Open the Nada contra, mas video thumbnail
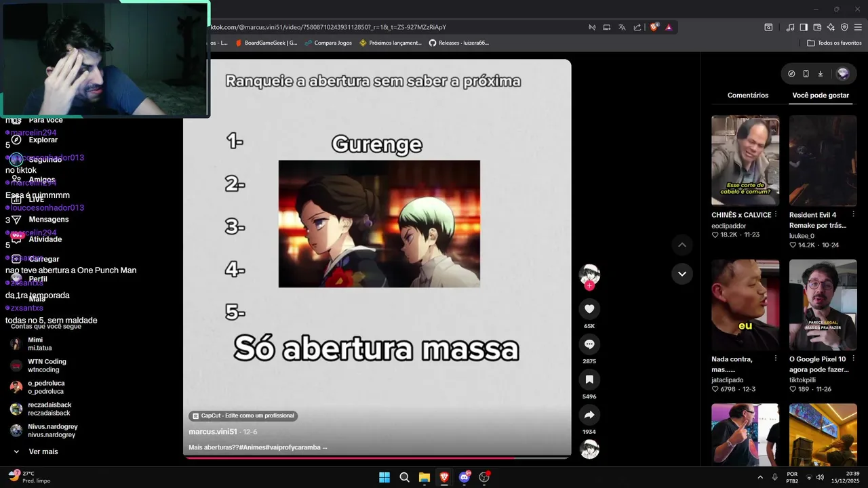 [x=745, y=304]
